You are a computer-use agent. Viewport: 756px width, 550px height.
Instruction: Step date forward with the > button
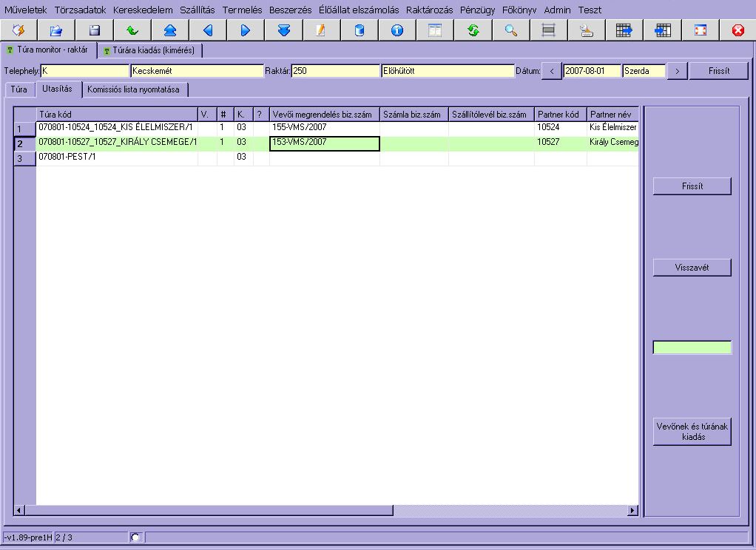pos(677,71)
